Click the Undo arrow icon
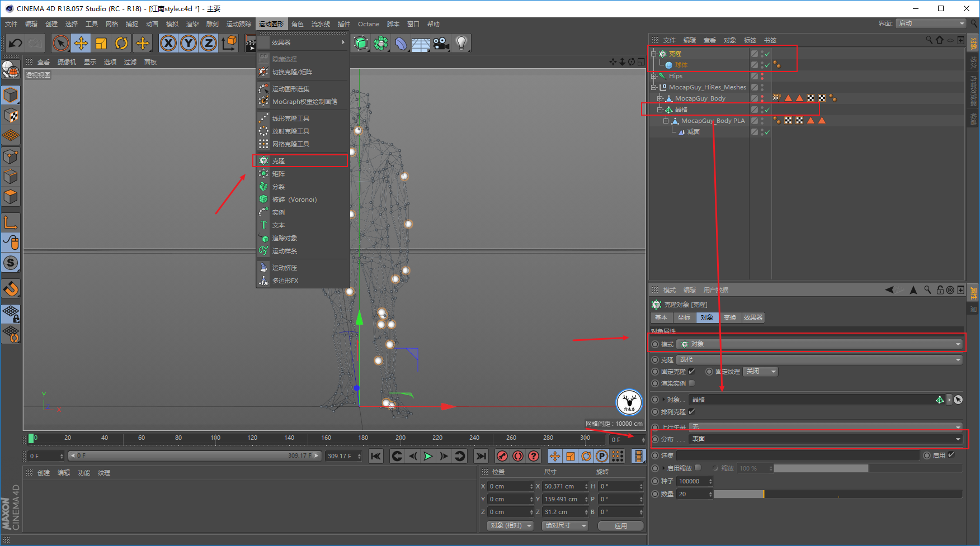 coord(16,43)
